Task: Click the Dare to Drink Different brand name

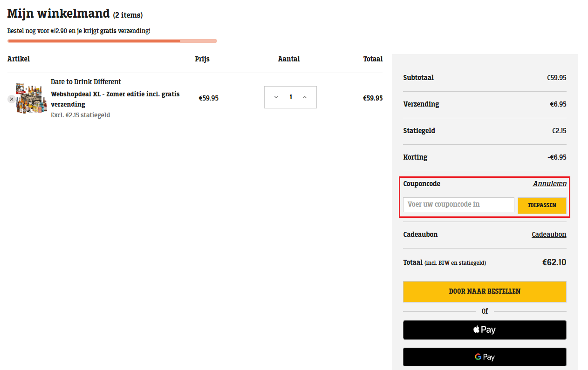Action: click(x=86, y=82)
